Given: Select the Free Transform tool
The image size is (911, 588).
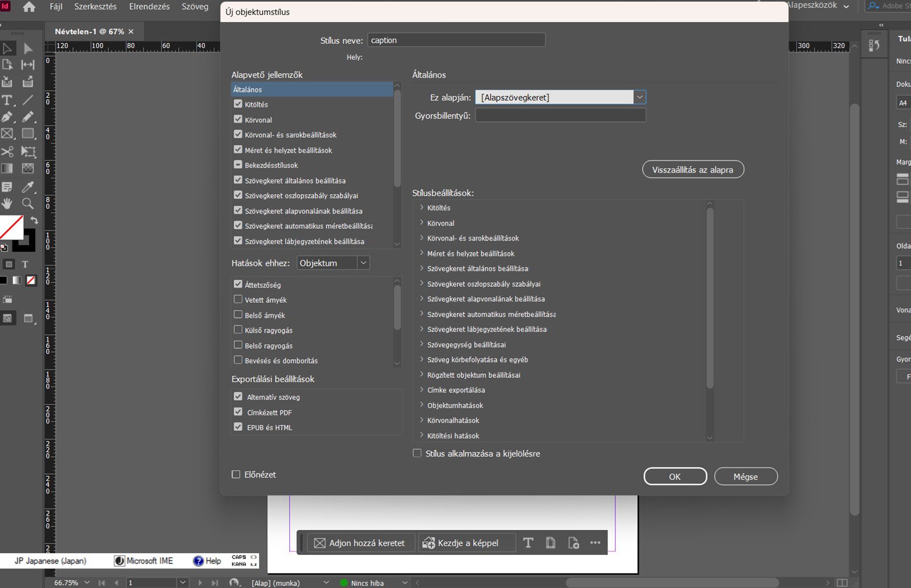Looking at the screenshot, I should 28,151.
